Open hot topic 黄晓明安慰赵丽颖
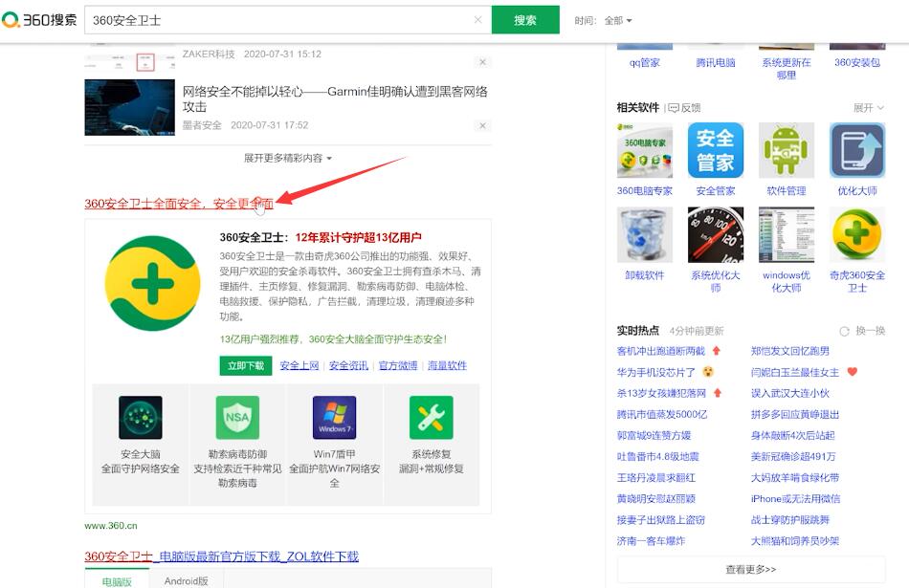This screenshot has width=909, height=588. 656,499
